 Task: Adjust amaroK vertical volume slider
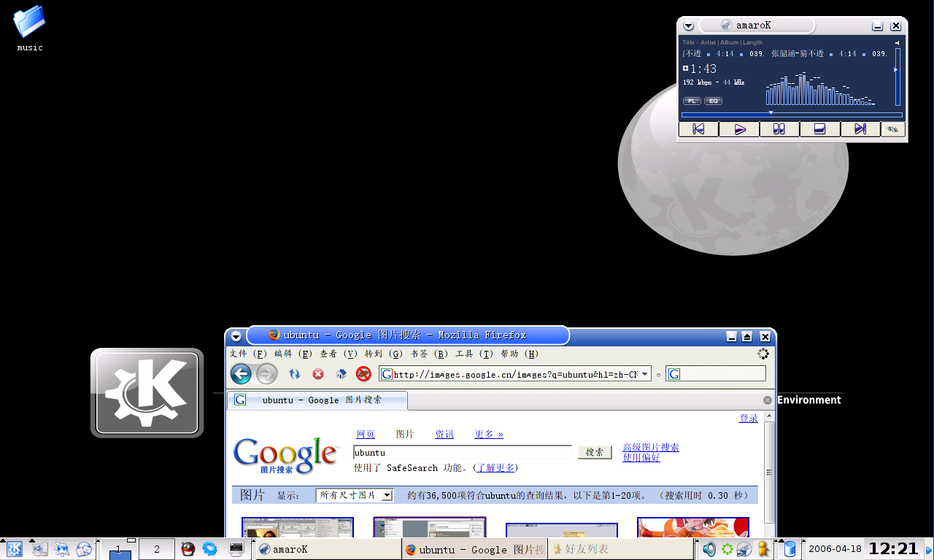click(x=898, y=77)
